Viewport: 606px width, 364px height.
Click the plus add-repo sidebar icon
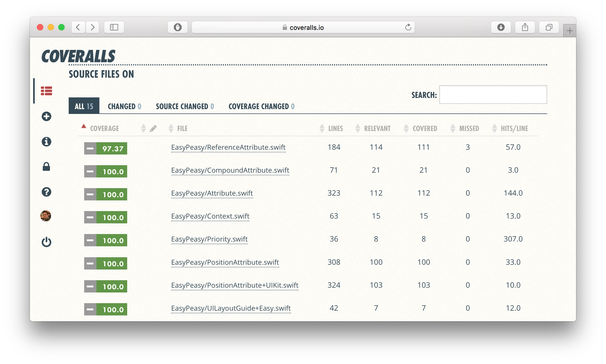[x=46, y=116]
